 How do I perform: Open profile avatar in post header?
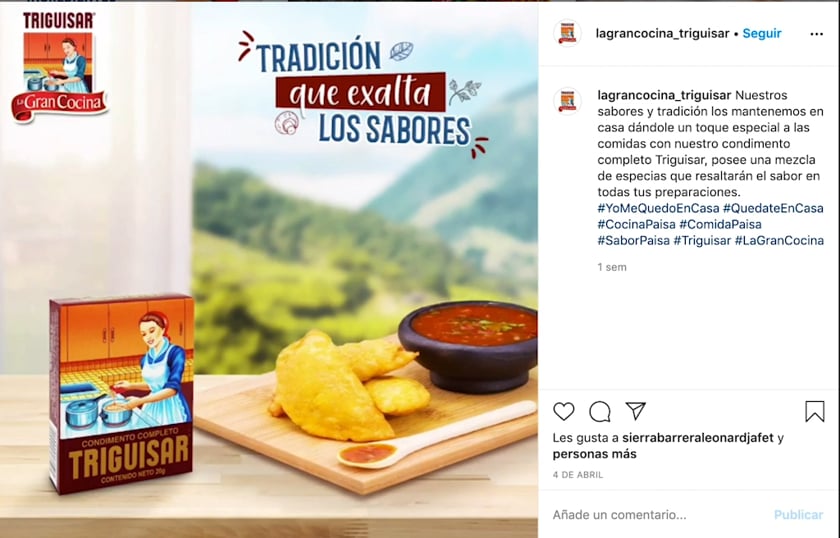[567, 33]
